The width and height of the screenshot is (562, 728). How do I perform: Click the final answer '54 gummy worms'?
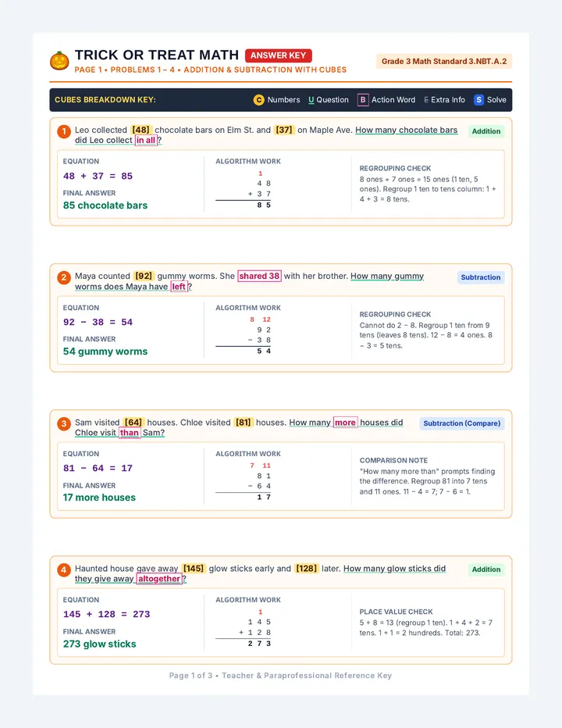[105, 352]
